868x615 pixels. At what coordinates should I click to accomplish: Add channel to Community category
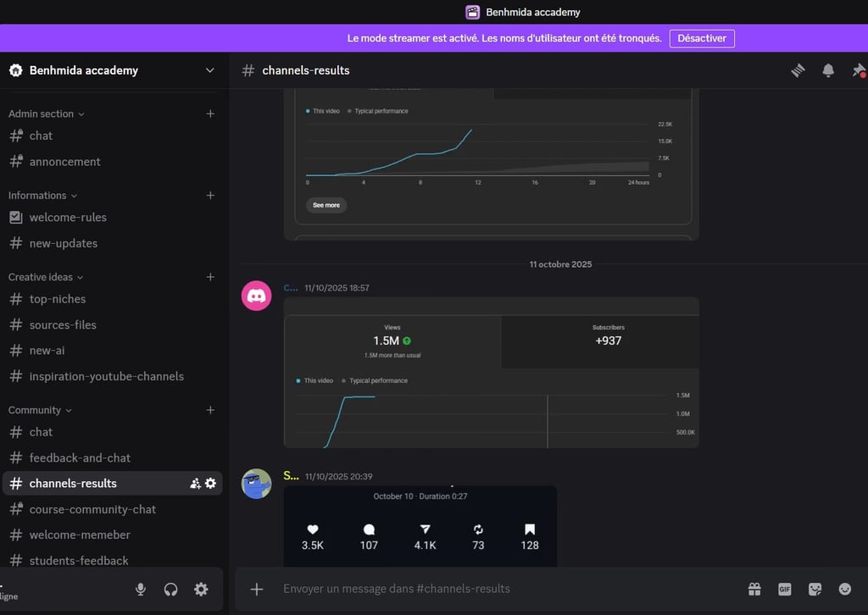[x=210, y=410]
